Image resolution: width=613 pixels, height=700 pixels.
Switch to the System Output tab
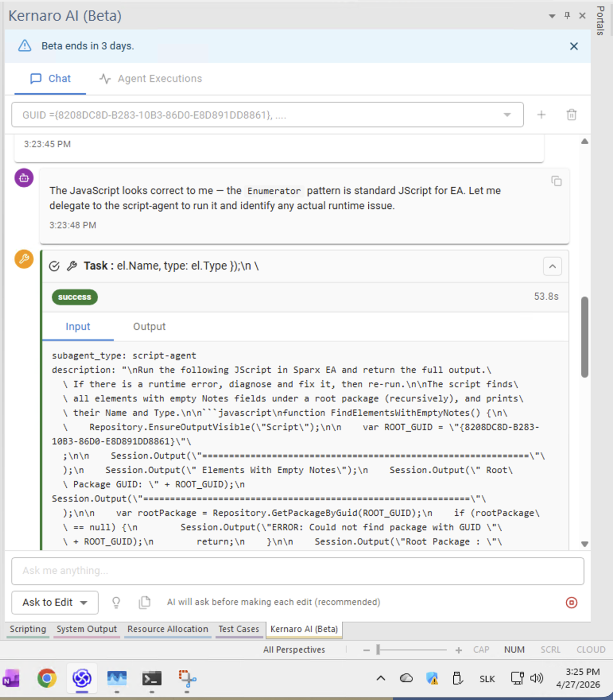pos(87,629)
